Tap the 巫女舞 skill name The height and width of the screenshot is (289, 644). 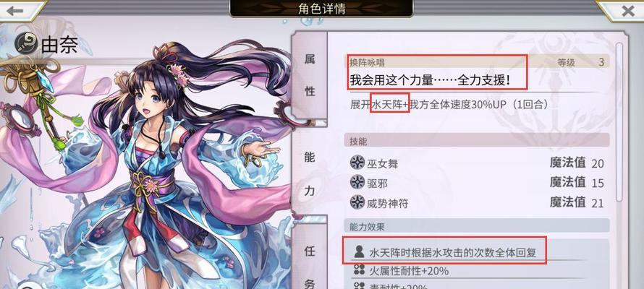383,163
